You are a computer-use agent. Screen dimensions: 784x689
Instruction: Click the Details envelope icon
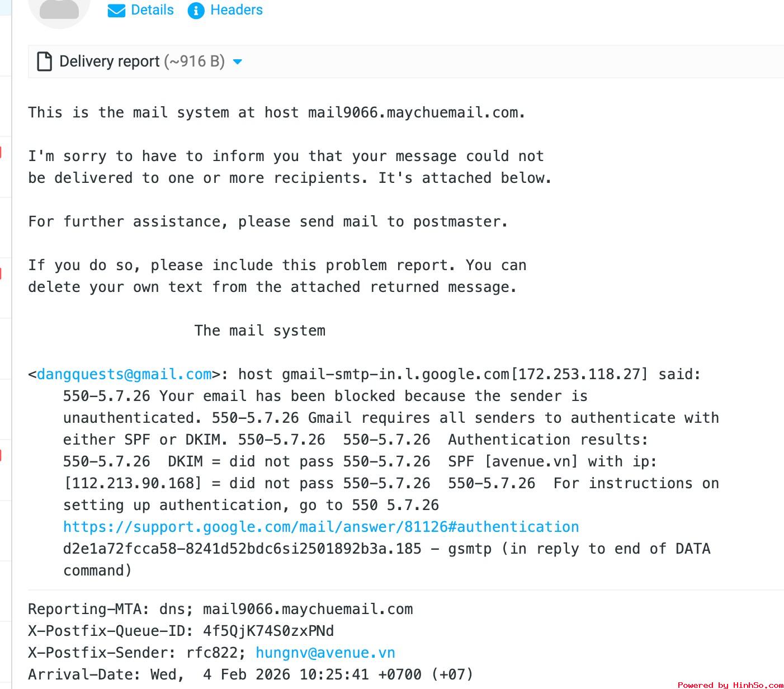[x=116, y=11]
